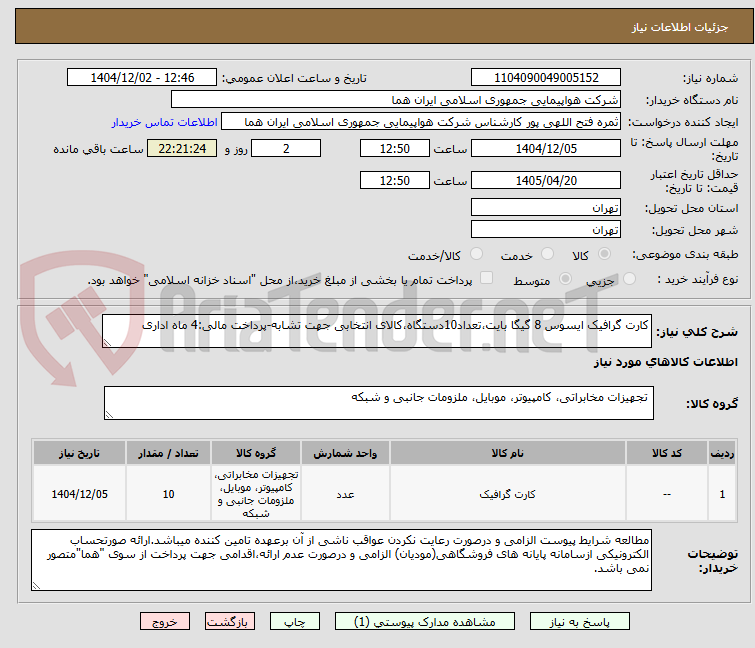Open مشاهده مدارک پیوستی (1) button
Screen dimensions: 755x648
click(x=425, y=621)
